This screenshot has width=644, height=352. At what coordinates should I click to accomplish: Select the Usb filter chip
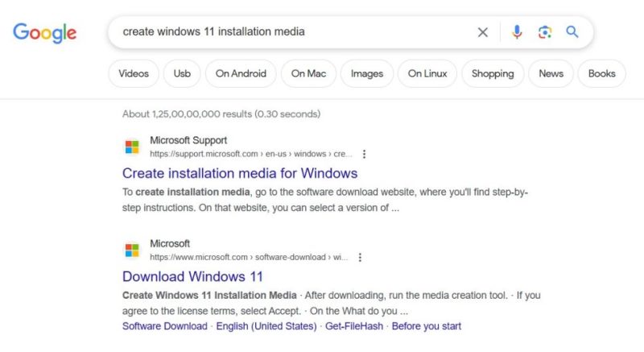[x=182, y=73]
